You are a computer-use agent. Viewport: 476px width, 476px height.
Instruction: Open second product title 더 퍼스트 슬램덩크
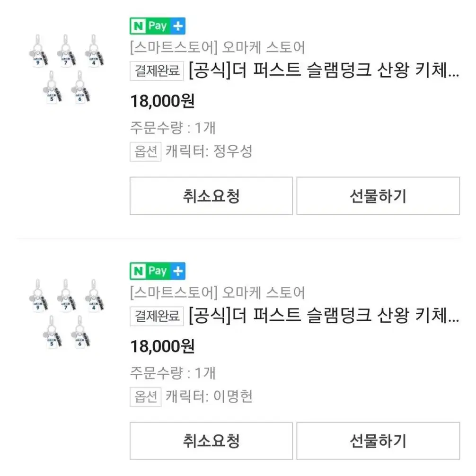[324, 316]
